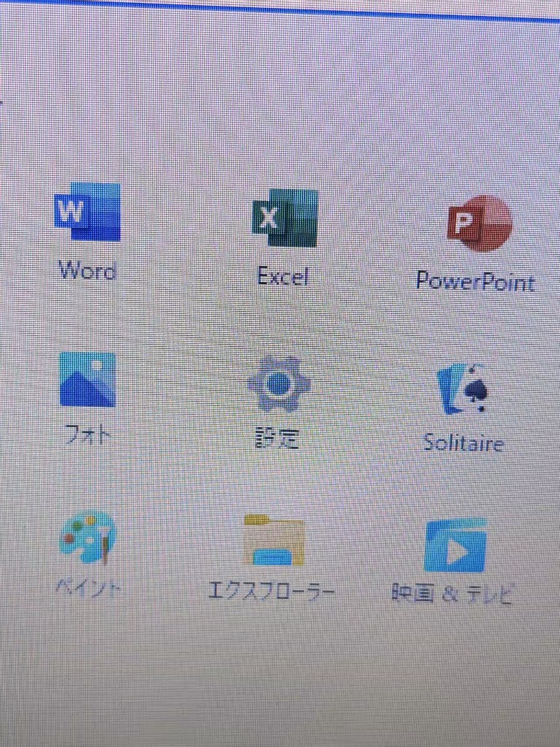Select the "エクスプローラー" text label
The height and width of the screenshot is (747, 560).
pos(271,591)
